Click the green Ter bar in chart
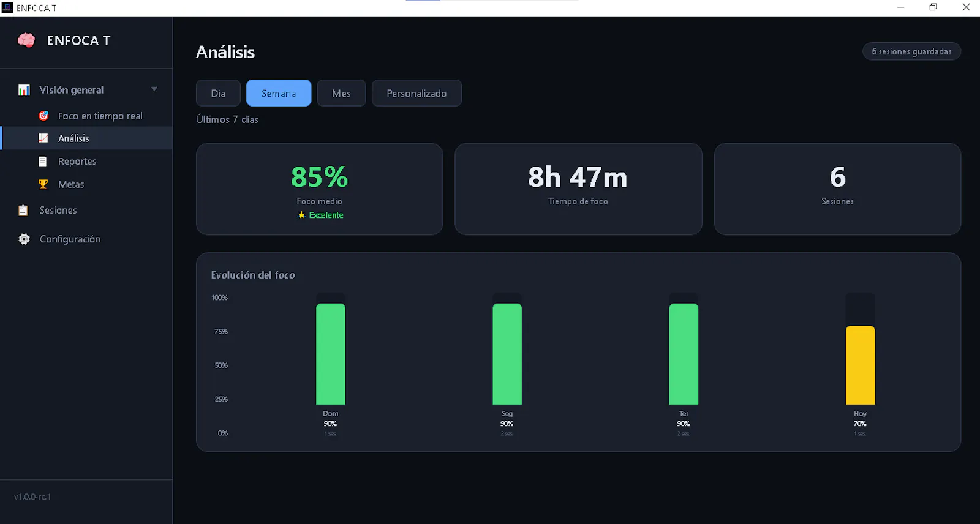The image size is (980, 524). pyautogui.click(x=684, y=354)
